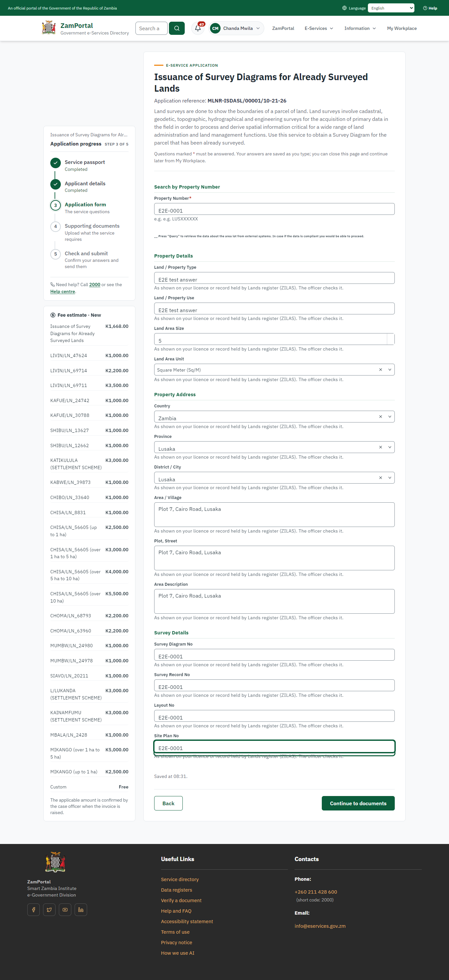The height and width of the screenshot is (980, 449).
Task: Open the LinkedIn social icon in the footer
Action: coord(81,909)
